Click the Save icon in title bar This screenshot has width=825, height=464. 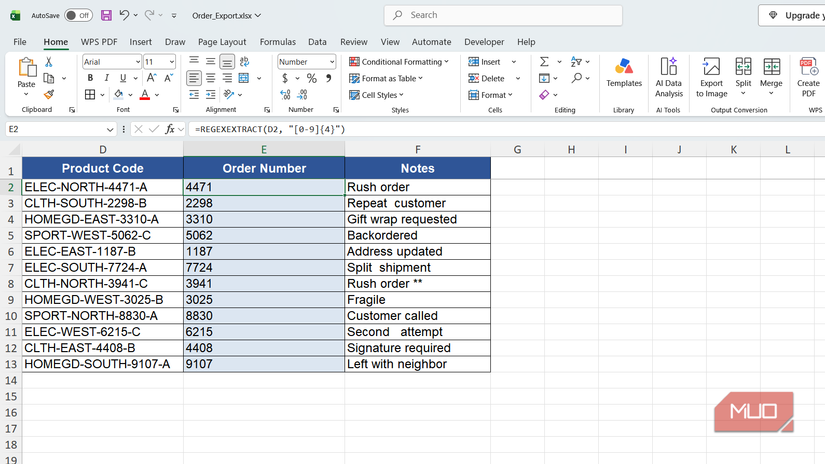click(106, 15)
